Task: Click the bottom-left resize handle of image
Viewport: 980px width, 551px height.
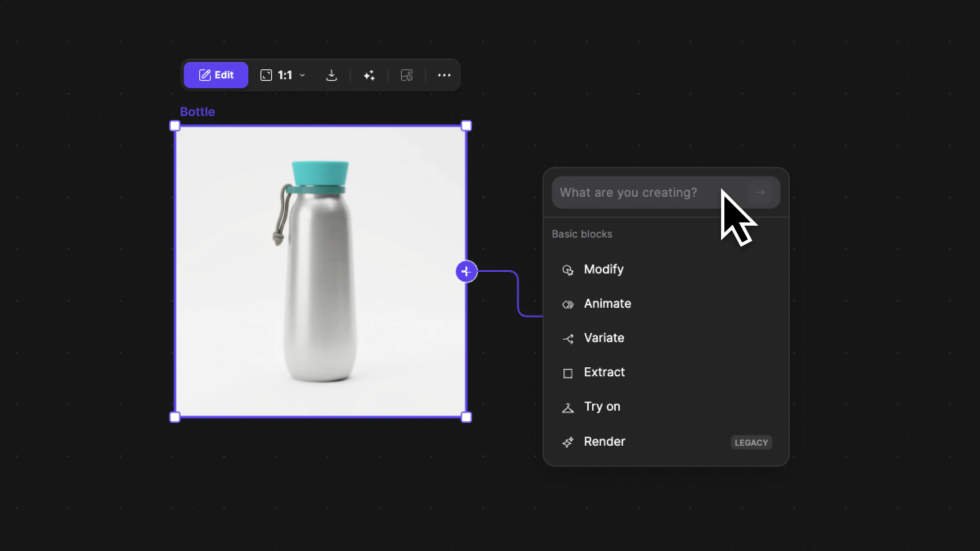Action: pos(175,417)
